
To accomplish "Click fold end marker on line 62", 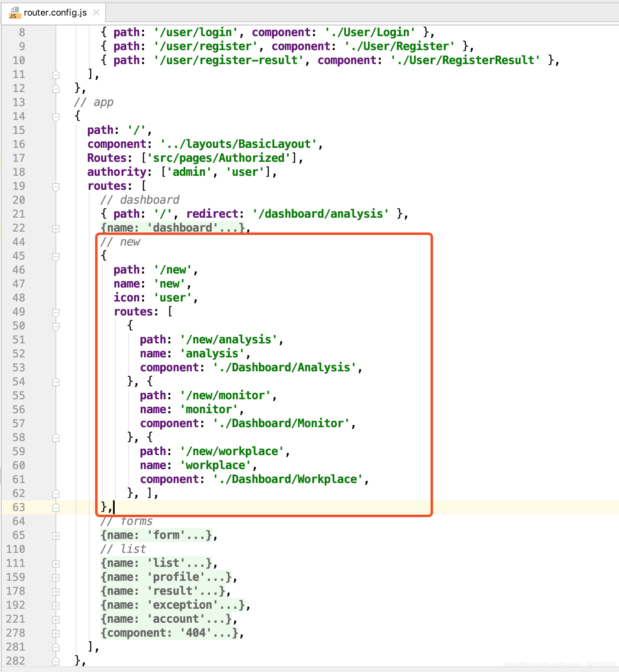I will click(x=56, y=494).
